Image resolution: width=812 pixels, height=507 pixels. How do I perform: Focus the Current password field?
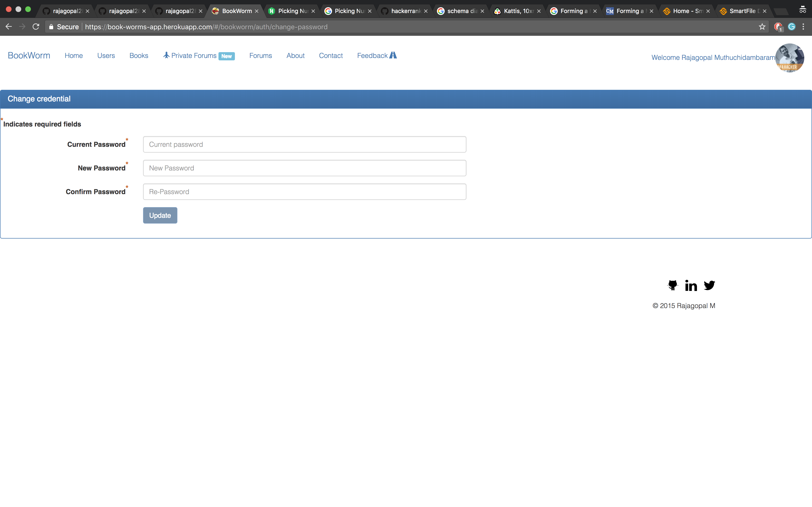(304, 145)
